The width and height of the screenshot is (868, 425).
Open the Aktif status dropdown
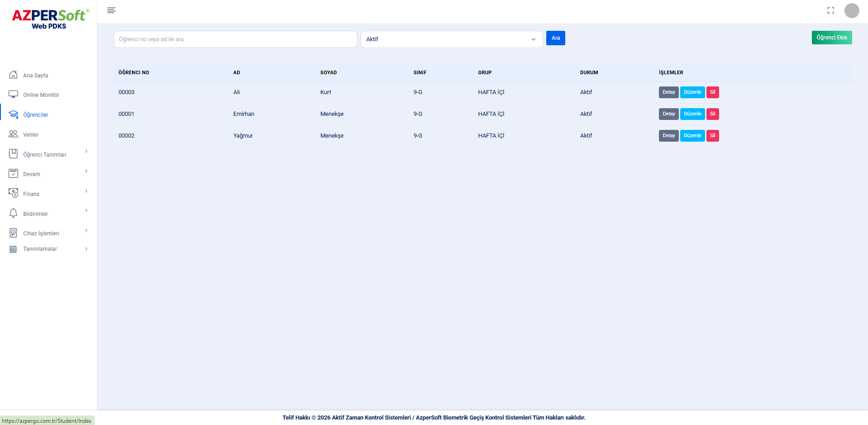pos(451,39)
